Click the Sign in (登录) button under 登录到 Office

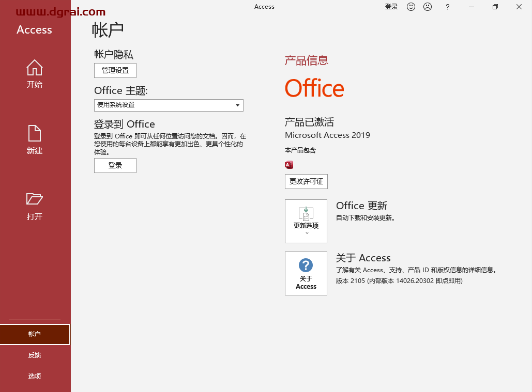click(x=115, y=165)
